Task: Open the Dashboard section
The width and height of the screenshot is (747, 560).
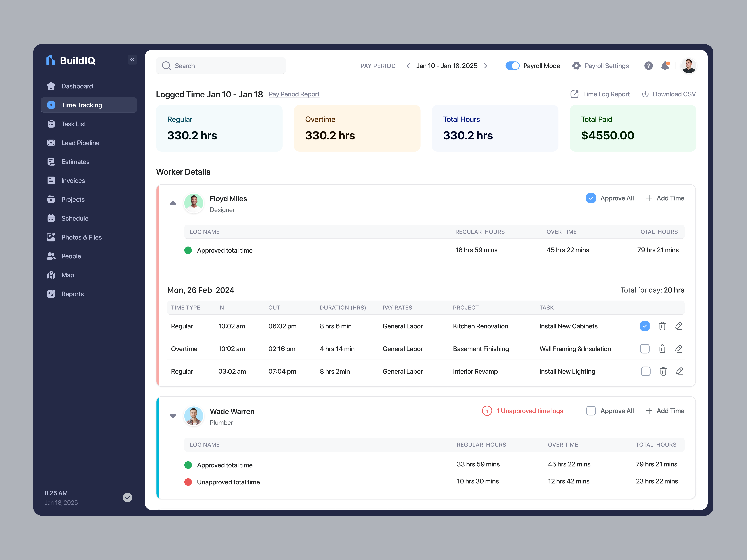Action: click(77, 86)
